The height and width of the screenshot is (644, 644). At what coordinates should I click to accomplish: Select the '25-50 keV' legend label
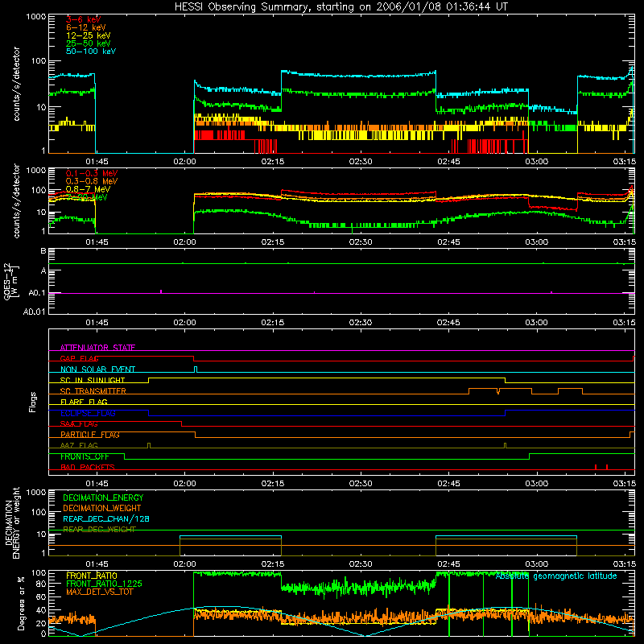[x=88, y=43]
